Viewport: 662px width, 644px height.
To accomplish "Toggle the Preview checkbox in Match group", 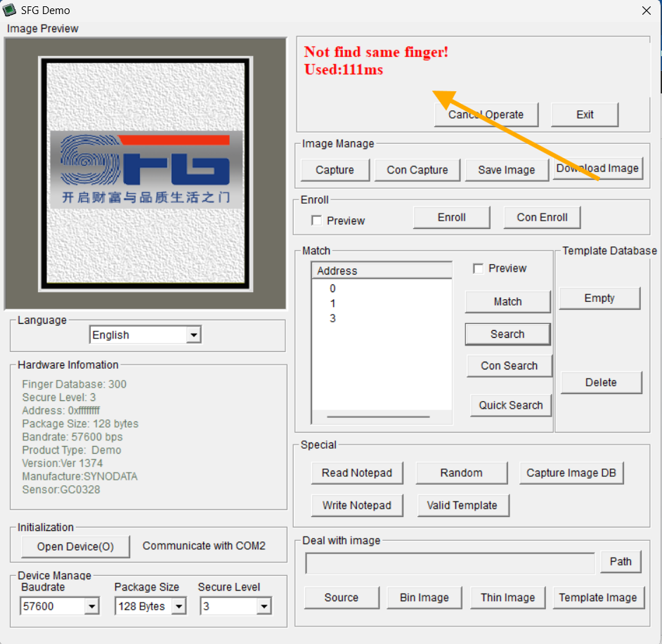I will [x=478, y=268].
